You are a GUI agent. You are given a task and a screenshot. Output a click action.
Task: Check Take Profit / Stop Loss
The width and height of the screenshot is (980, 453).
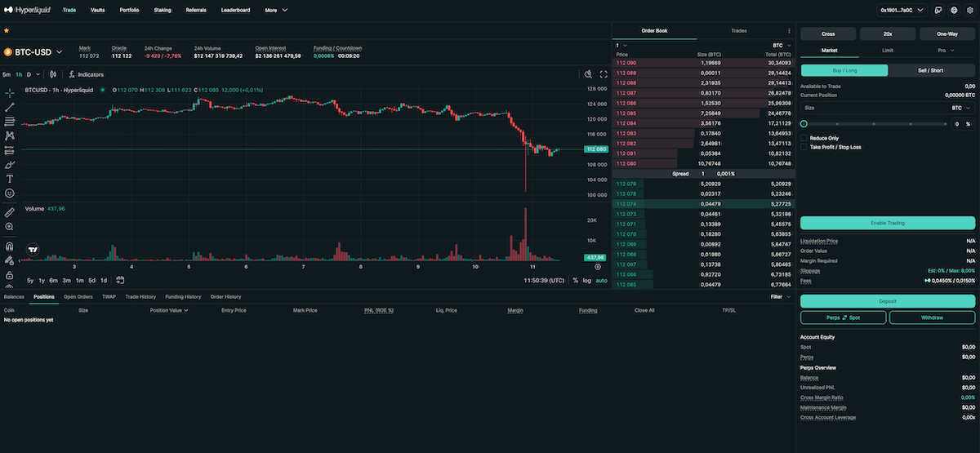tap(804, 147)
